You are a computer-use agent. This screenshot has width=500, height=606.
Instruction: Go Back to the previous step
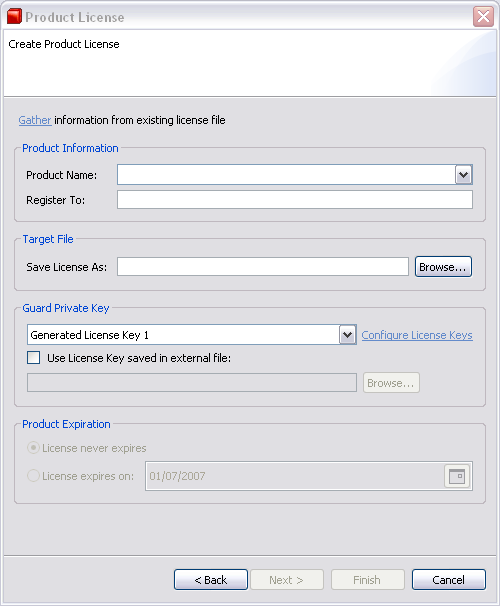point(211,580)
